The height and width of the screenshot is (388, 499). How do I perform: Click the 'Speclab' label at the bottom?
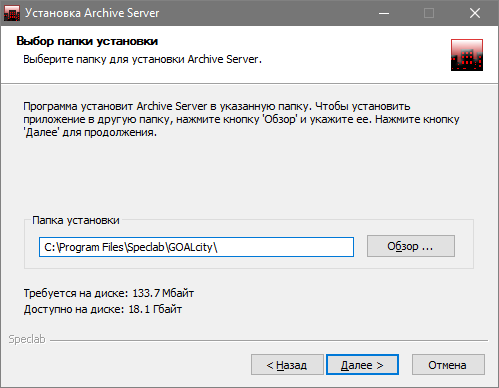pos(27,339)
